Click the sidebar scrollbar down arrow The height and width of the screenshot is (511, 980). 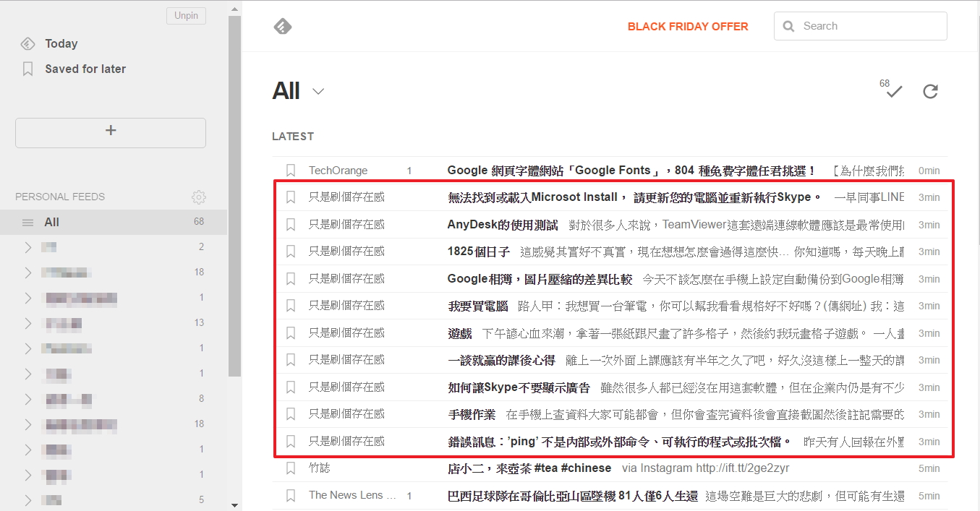pos(234,504)
